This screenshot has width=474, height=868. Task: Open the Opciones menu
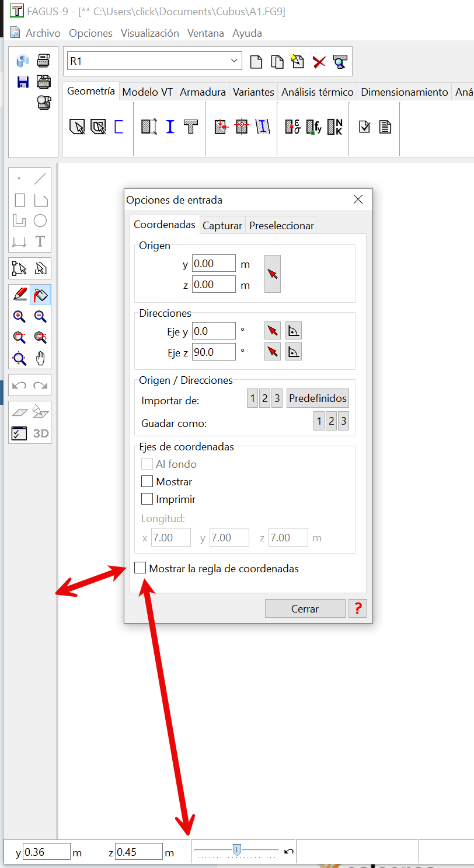[90, 33]
